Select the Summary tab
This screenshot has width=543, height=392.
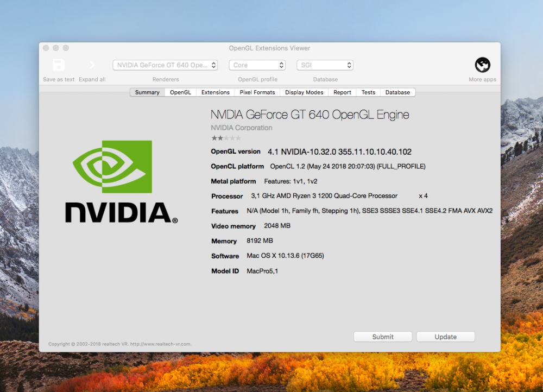147,92
